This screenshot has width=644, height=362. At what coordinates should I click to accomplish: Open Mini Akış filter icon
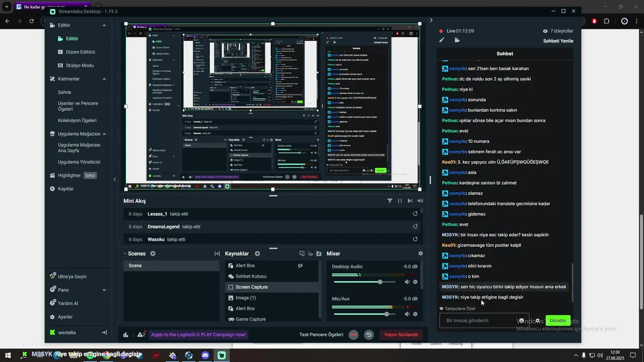coord(390,201)
